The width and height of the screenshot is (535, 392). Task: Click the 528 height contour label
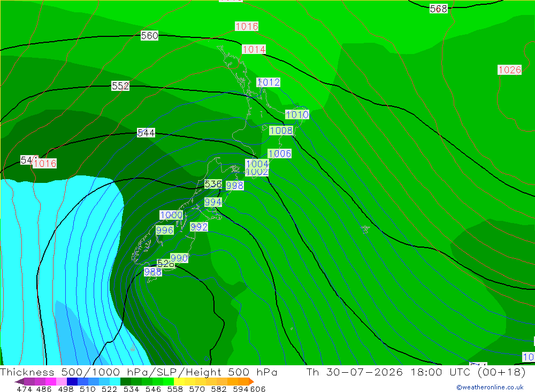tap(165, 264)
